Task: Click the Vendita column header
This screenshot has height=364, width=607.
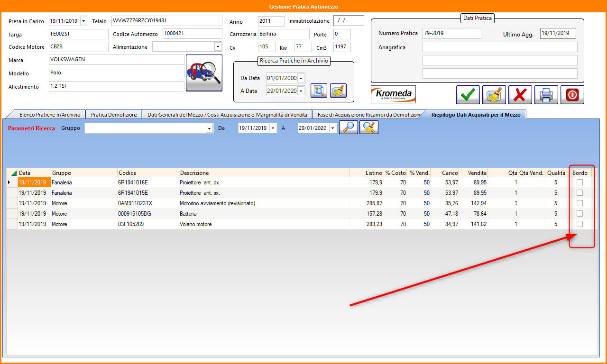Action: [x=473, y=173]
